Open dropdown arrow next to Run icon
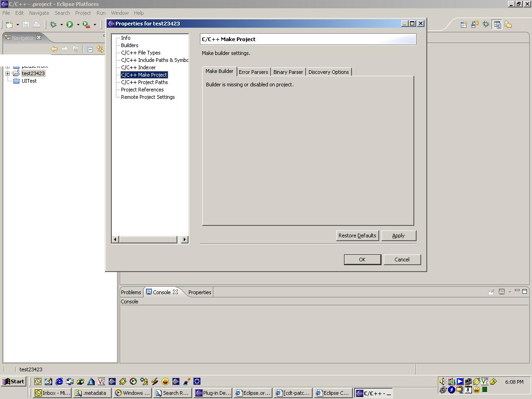The image size is (532, 399). (78, 25)
